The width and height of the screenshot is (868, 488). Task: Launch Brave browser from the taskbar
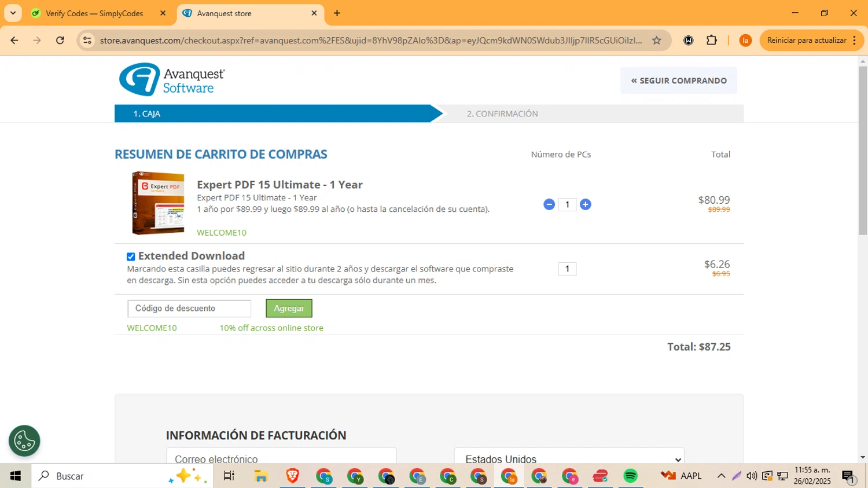(292, 476)
